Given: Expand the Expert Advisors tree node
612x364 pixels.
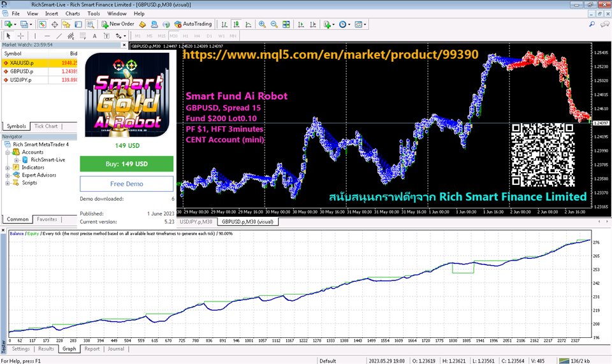Looking at the screenshot, I should 7,175.
